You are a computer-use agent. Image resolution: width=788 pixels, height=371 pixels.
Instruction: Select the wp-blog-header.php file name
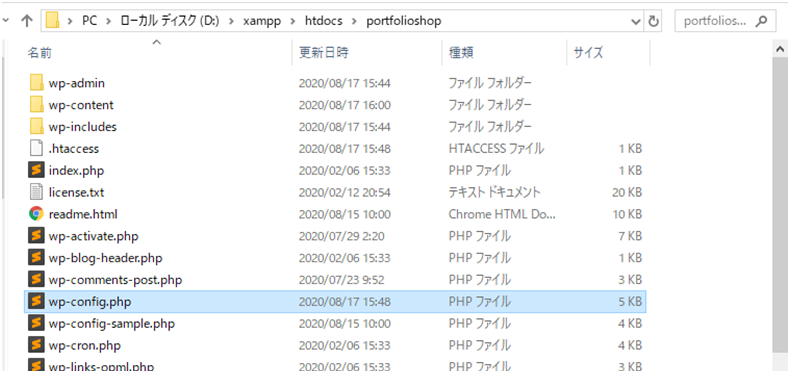click(x=106, y=258)
